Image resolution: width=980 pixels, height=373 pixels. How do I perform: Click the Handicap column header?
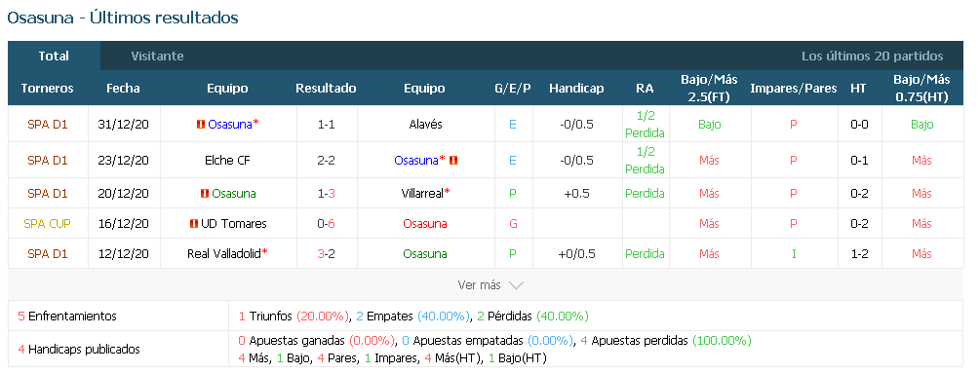pyautogui.click(x=576, y=88)
